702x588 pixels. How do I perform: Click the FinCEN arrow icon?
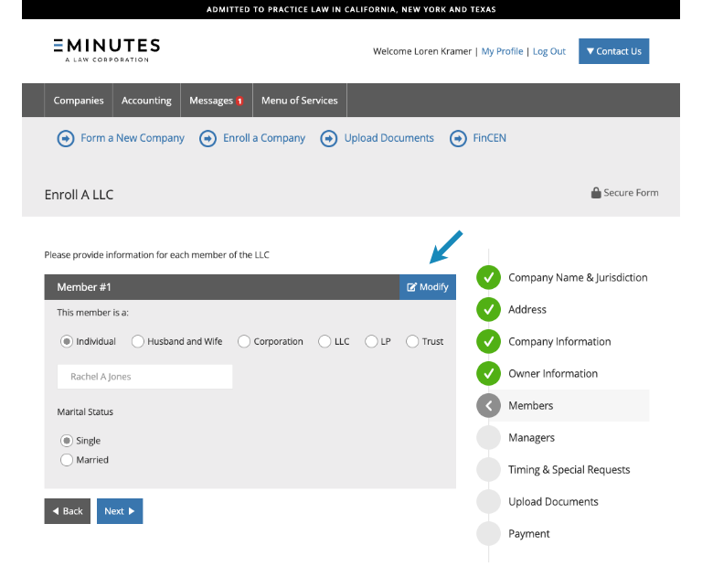tap(458, 138)
